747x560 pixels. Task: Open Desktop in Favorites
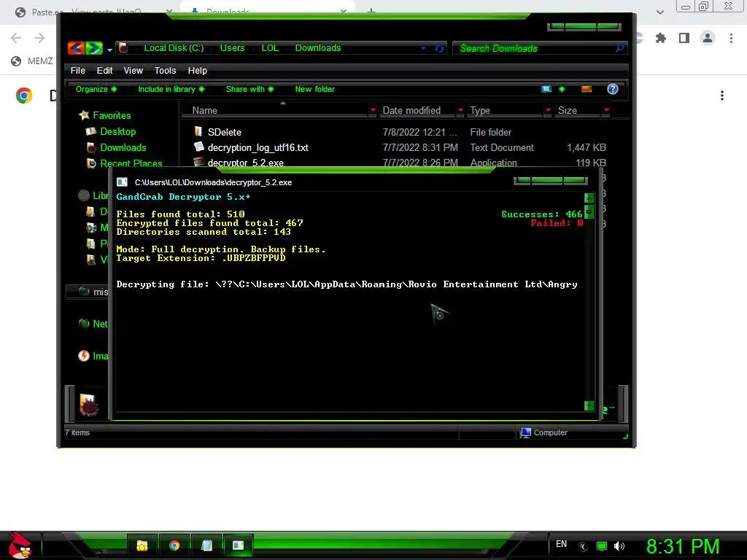point(117,131)
